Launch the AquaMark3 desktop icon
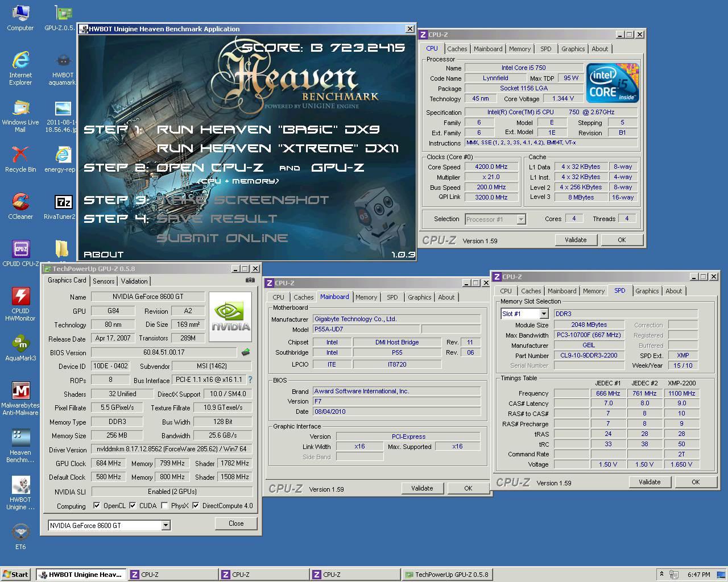The height and width of the screenshot is (582, 728). 20,347
